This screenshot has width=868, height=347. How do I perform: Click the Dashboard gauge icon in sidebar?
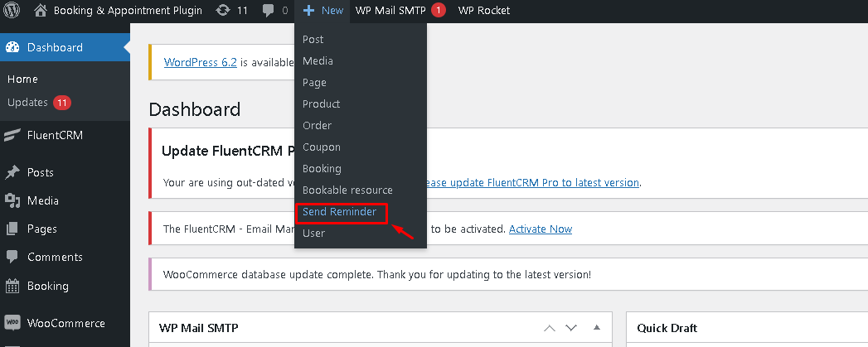(x=12, y=47)
